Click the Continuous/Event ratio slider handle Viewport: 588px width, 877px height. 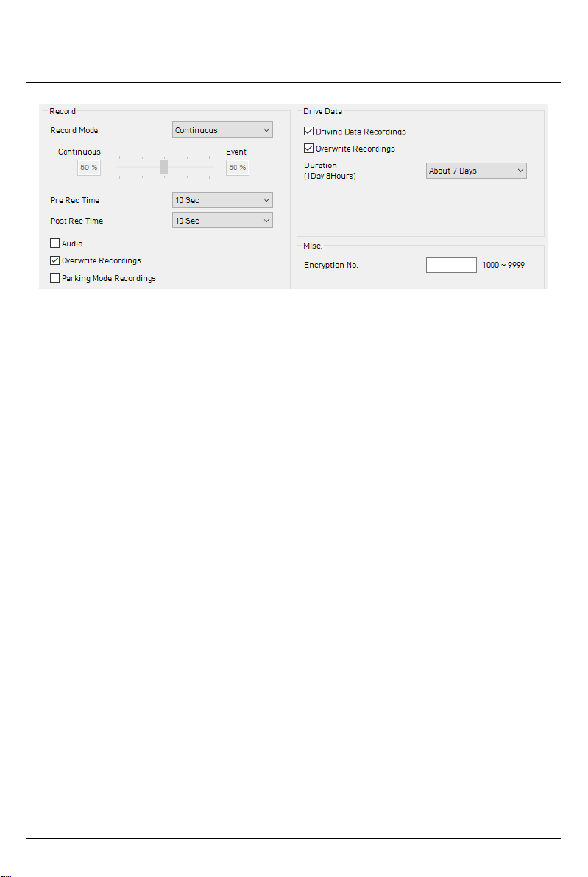pos(164,167)
